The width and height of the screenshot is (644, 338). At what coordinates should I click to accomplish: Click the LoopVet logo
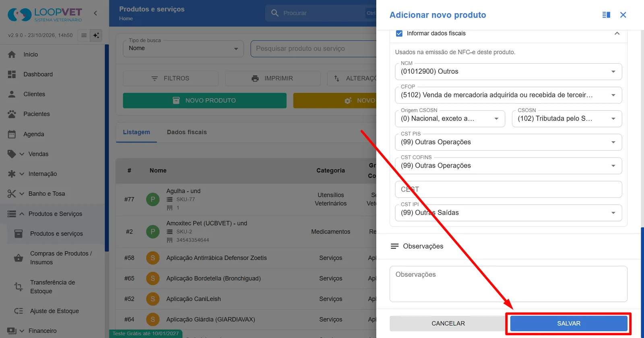pos(45,15)
